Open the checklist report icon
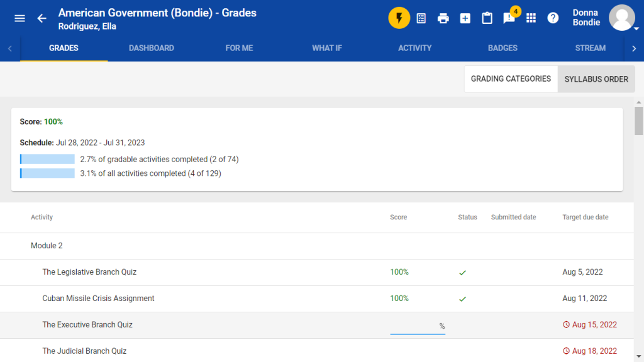 pyautogui.click(x=421, y=18)
